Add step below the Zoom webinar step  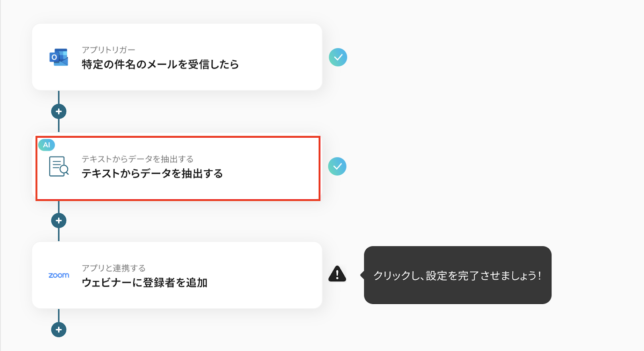59,330
